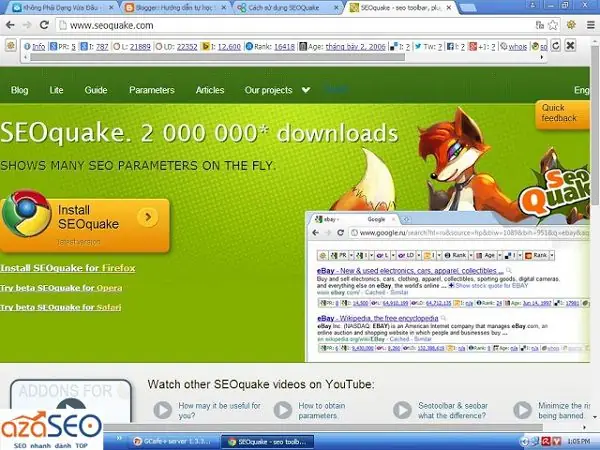Close the SEOquake browser tab
This screenshot has height=450, width=600.
coord(449,7)
